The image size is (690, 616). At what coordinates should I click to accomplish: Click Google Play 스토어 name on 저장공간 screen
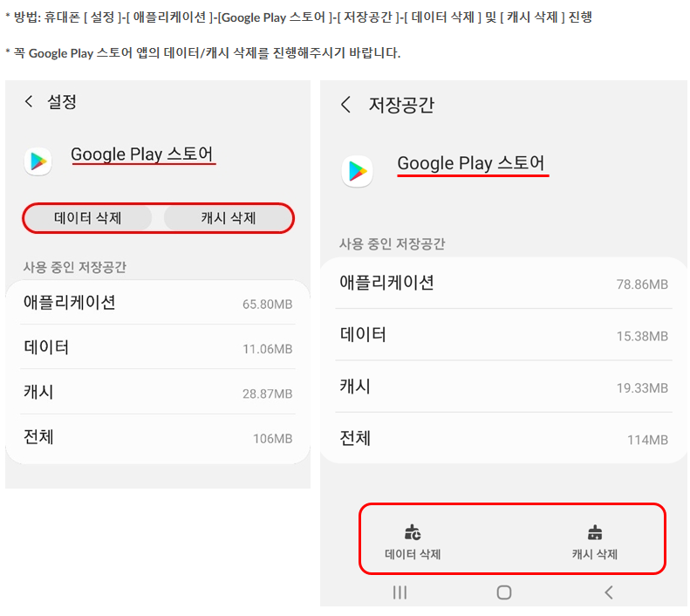pos(471,163)
